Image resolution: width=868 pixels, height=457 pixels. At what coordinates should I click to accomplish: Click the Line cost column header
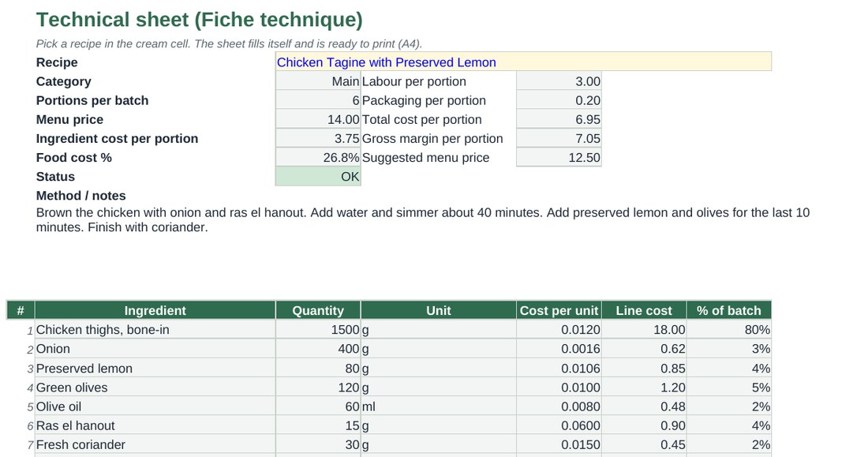click(x=644, y=310)
